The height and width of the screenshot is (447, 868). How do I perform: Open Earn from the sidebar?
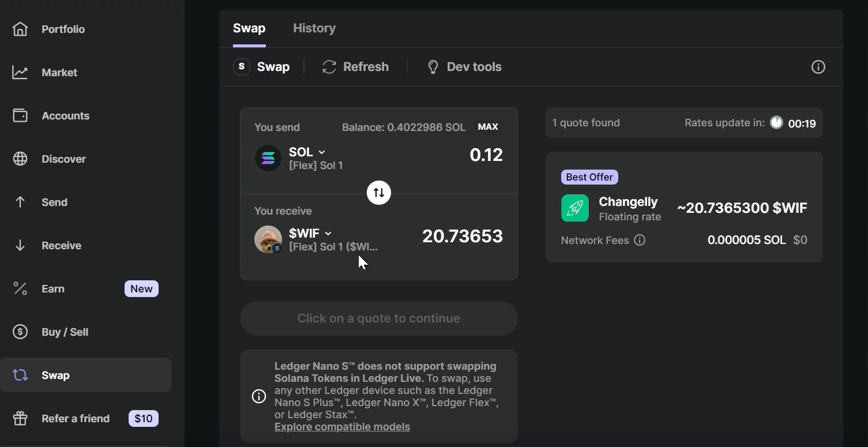(x=53, y=288)
